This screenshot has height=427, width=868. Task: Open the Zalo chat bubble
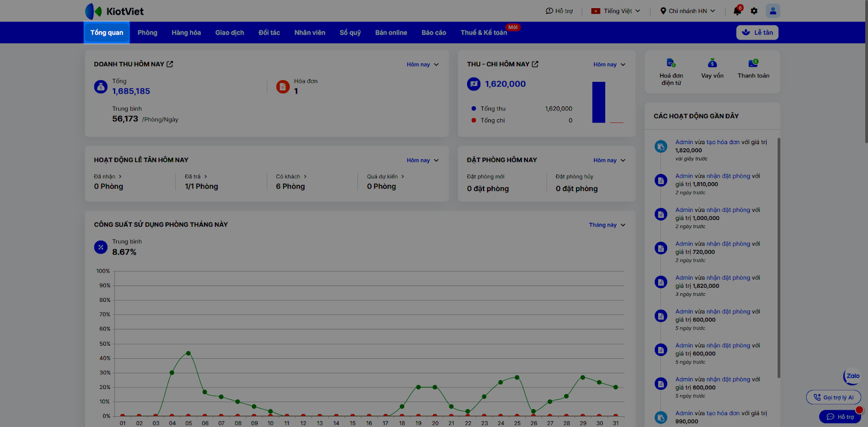[x=852, y=376]
